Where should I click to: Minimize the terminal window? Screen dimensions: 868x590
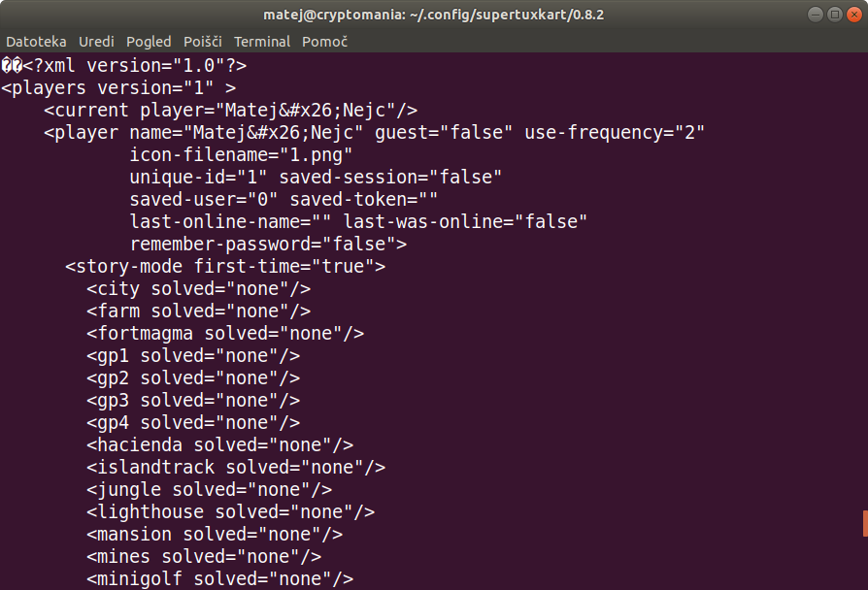tap(816, 15)
